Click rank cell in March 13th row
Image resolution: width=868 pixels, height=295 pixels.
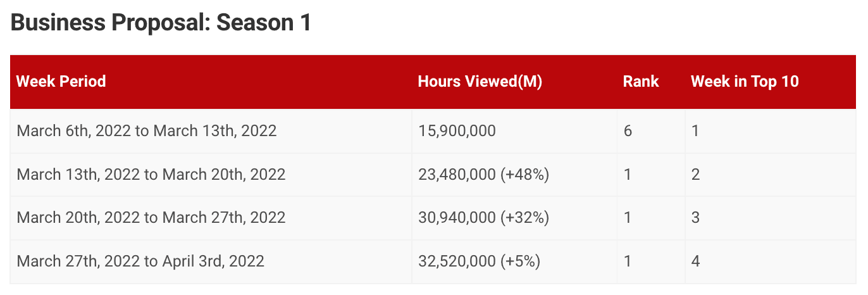(628, 174)
